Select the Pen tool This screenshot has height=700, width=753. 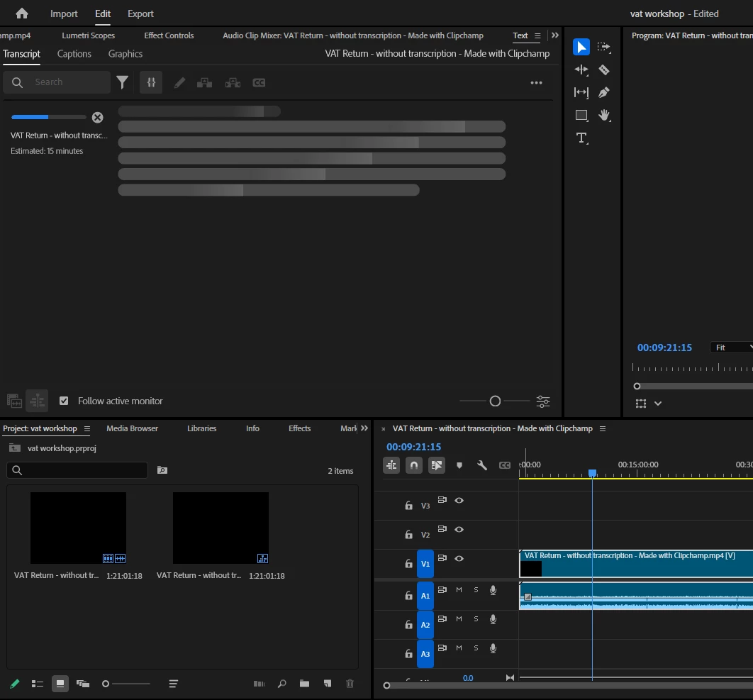point(603,92)
